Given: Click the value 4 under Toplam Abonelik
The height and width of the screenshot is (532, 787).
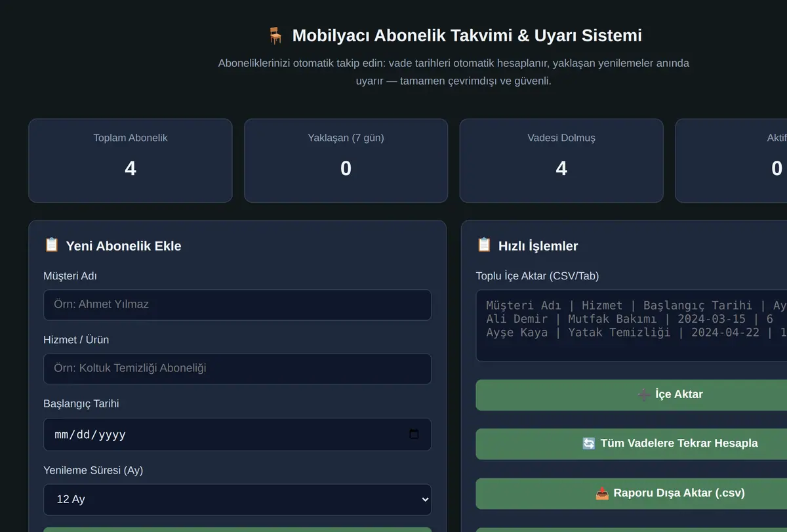Looking at the screenshot, I should (131, 169).
